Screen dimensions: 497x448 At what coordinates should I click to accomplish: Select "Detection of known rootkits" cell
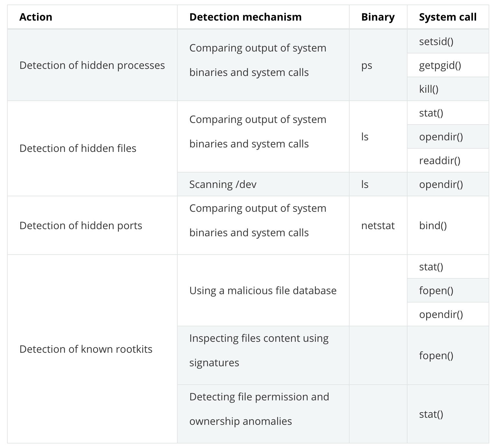86,349
